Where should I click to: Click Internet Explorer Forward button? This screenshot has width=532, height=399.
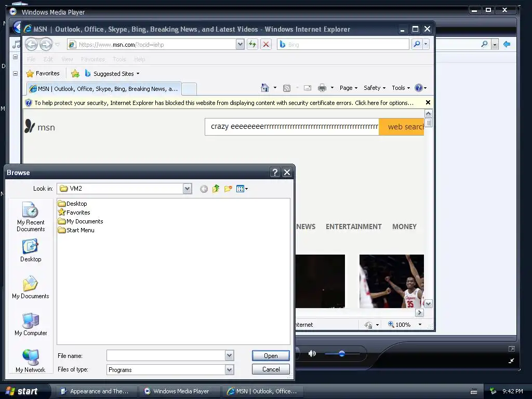click(46, 44)
